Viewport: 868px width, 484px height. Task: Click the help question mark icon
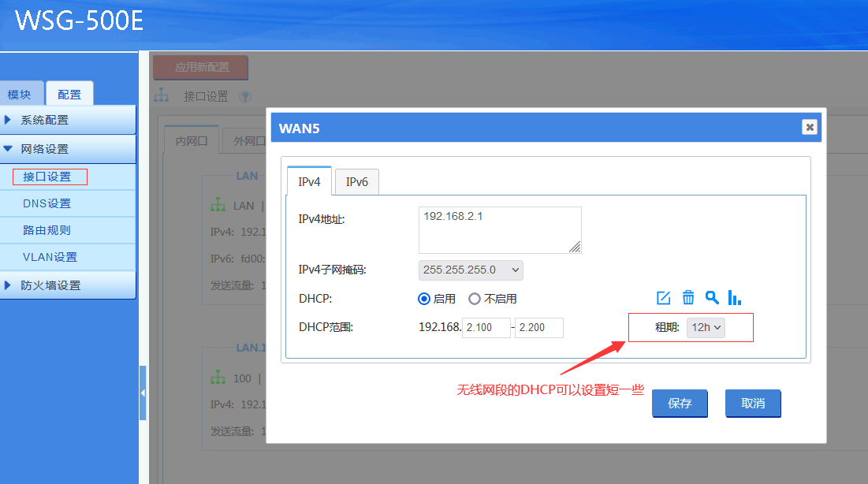coord(244,96)
